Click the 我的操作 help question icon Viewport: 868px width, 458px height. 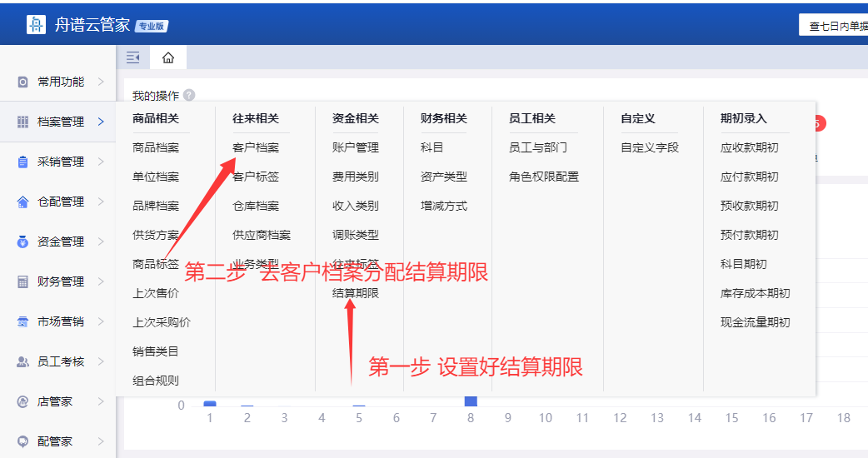click(x=189, y=96)
